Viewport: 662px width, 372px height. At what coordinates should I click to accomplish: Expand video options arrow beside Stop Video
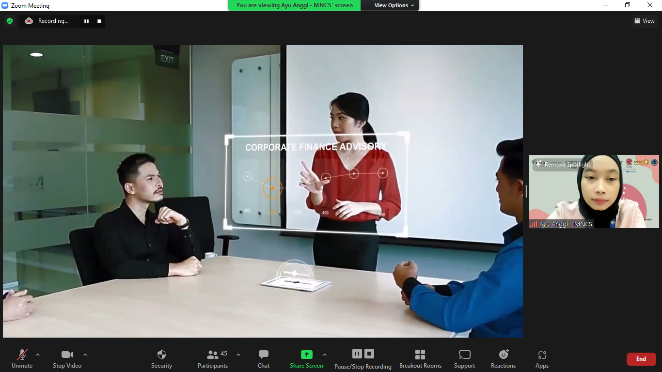85,355
